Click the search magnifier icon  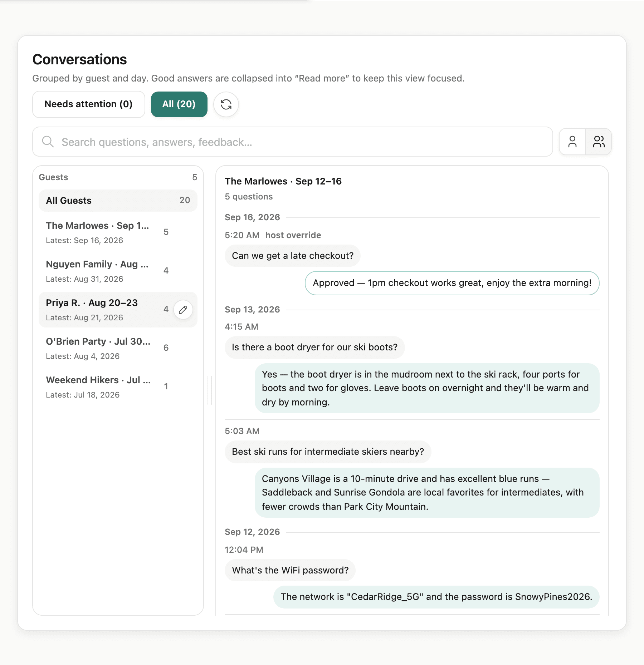[48, 142]
